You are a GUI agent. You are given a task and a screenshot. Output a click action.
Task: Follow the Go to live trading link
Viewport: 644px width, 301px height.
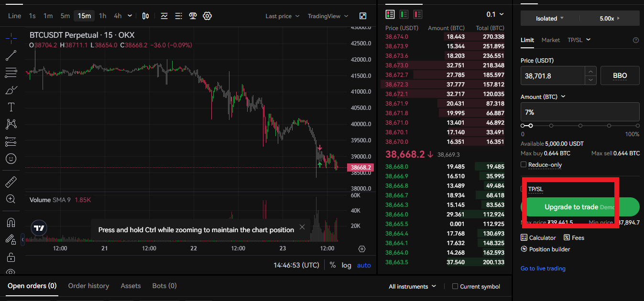coord(543,269)
